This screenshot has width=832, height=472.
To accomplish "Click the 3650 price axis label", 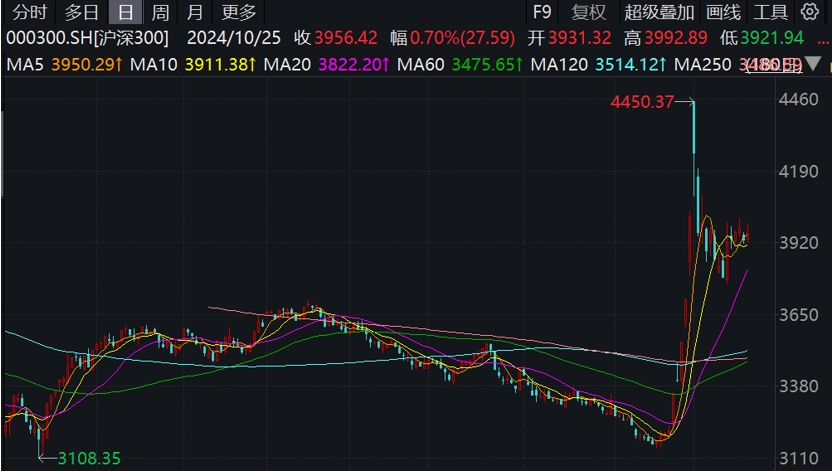I will tap(799, 314).
